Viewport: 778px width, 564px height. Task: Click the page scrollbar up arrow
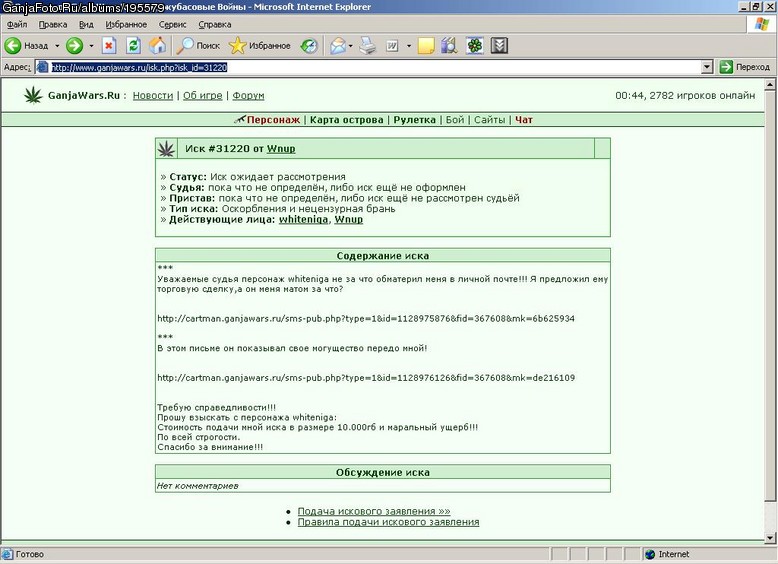tap(770, 85)
